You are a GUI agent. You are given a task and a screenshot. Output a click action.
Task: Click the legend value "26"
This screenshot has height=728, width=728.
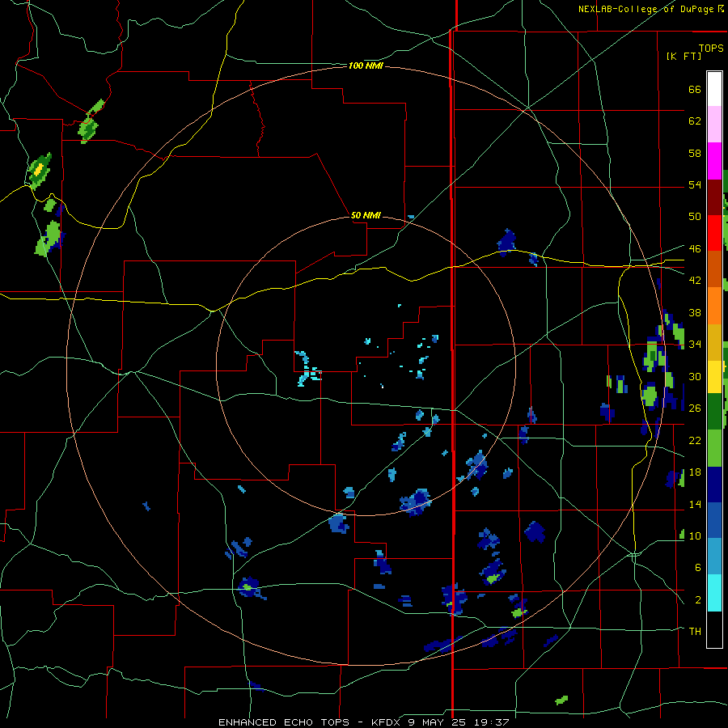click(695, 408)
